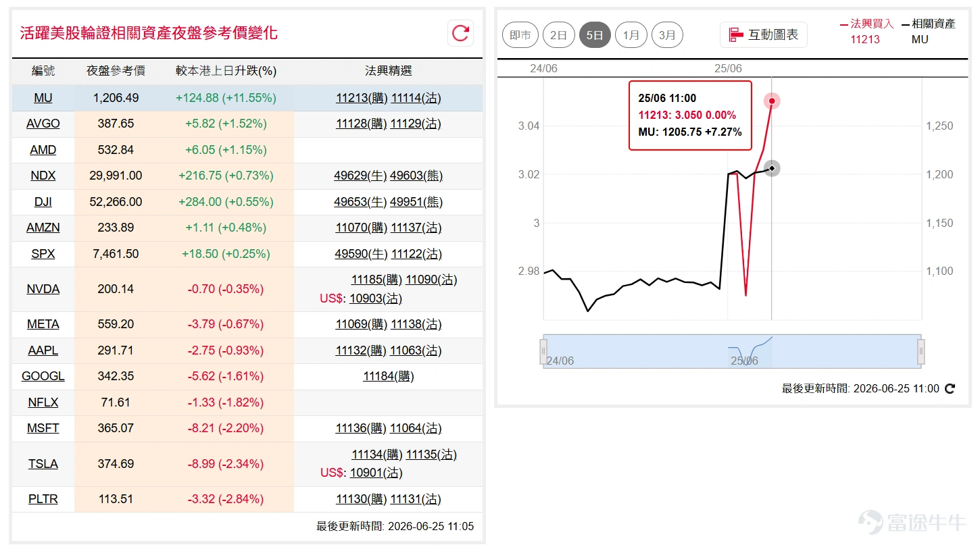
Task: Click the 11213 red data point marker on the chart
Action: [x=772, y=101]
